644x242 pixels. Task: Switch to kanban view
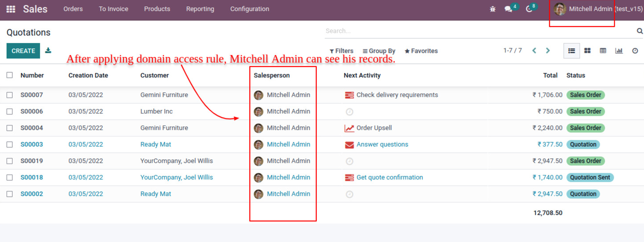point(587,51)
